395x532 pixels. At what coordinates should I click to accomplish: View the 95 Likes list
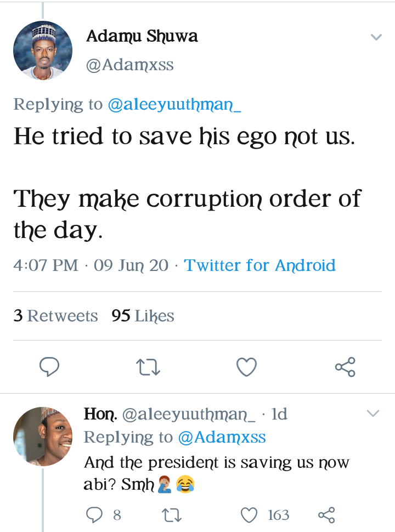click(143, 316)
